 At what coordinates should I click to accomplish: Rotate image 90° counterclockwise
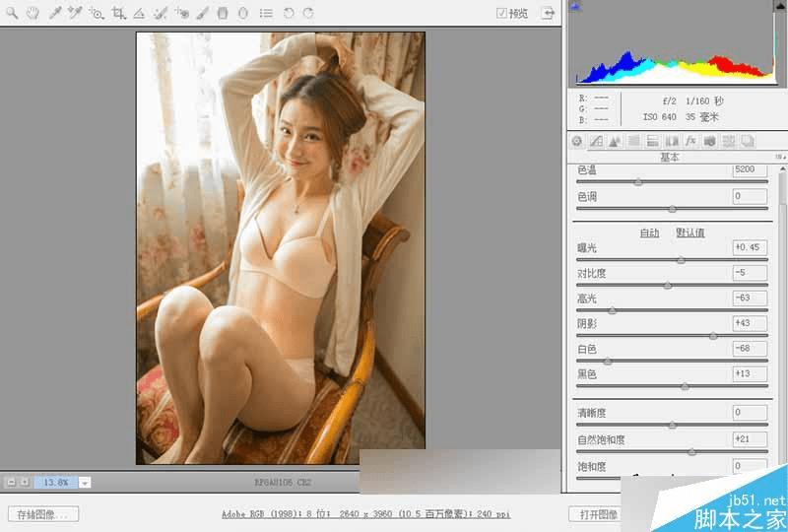coord(289,14)
